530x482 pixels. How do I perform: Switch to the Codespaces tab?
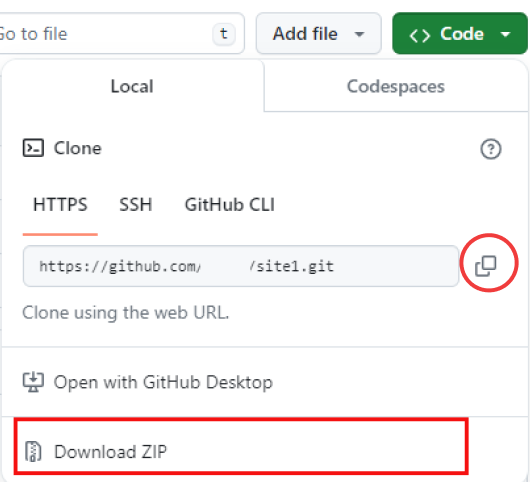(395, 86)
